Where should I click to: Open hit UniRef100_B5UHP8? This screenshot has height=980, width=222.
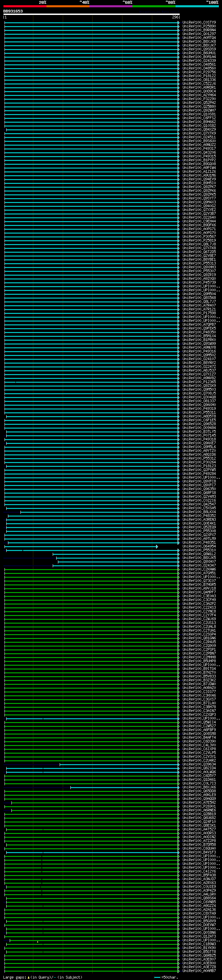pyautogui.click(x=199, y=661)
